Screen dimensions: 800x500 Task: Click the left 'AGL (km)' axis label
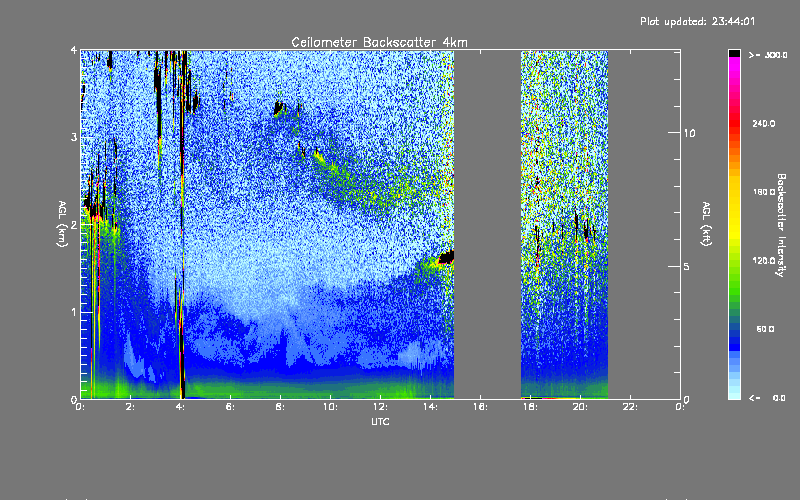pyautogui.click(x=62, y=224)
